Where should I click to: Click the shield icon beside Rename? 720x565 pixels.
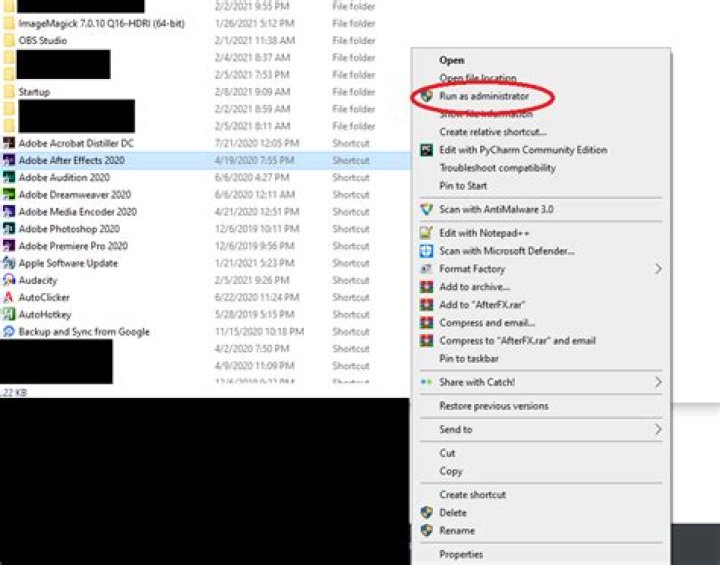pos(427,531)
